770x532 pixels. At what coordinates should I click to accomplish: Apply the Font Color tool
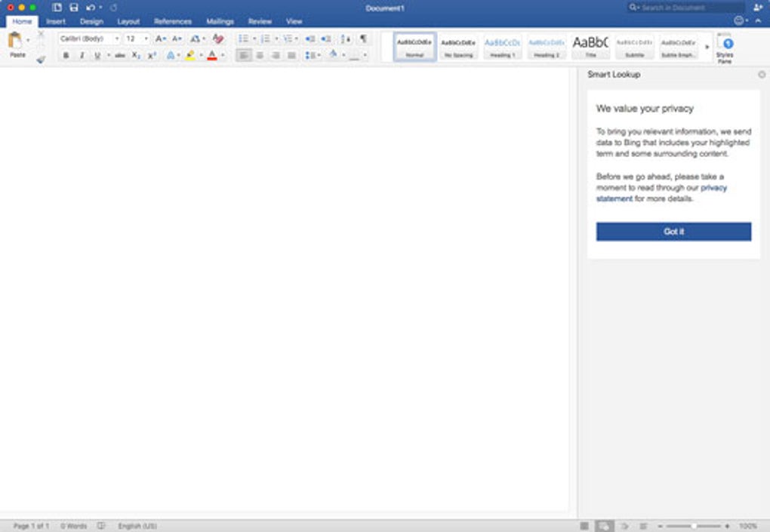pos(211,54)
